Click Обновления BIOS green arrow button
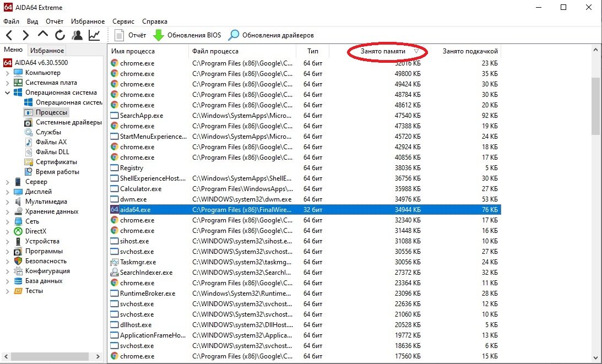Screen dimensions: 602x364 [187, 35]
